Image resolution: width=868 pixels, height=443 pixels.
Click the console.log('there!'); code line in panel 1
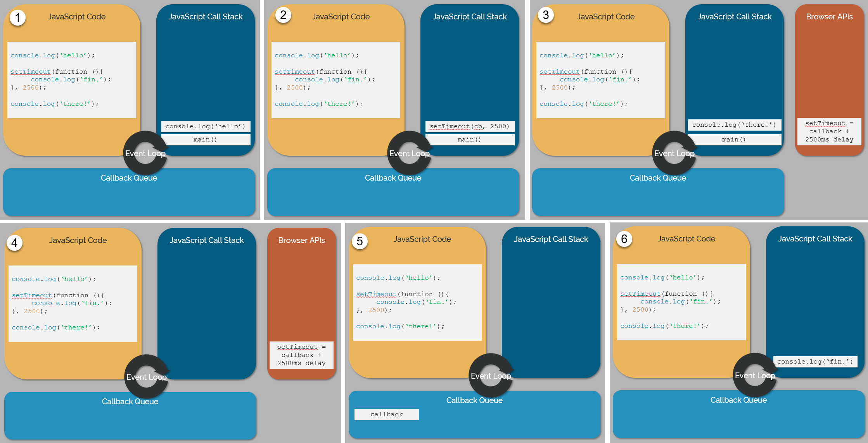[x=55, y=104]
